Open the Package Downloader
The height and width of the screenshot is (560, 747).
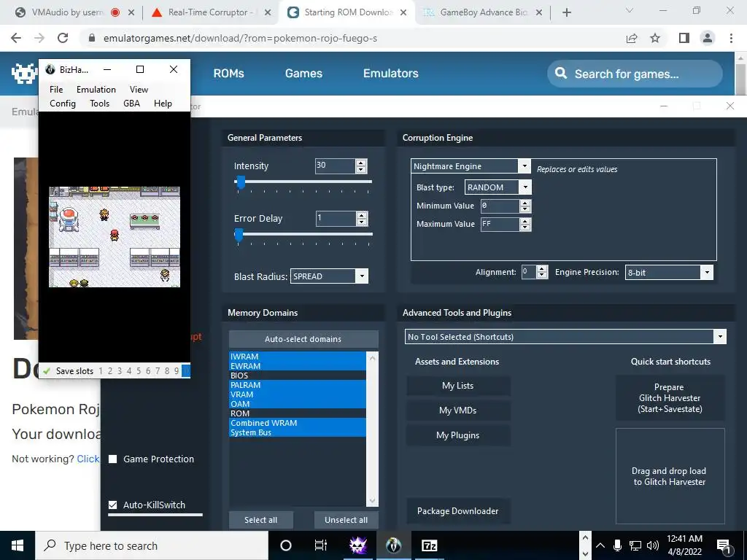click(458, 511)
